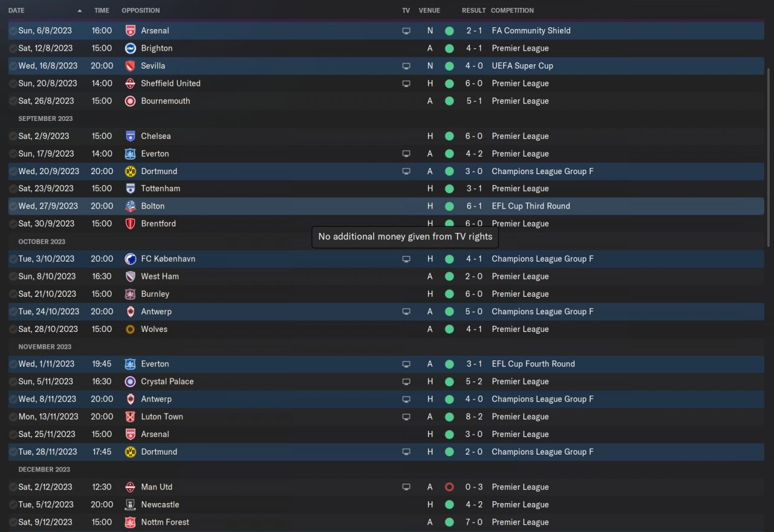
Task: Click the Newcastle club badge icon
Action: click(130, 505)
